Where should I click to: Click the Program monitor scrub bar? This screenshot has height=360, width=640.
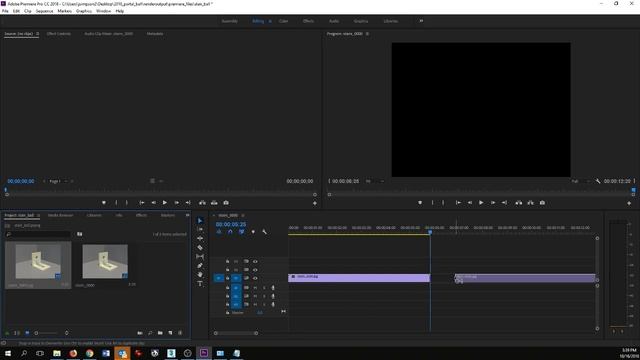click(x=481, y=190)
